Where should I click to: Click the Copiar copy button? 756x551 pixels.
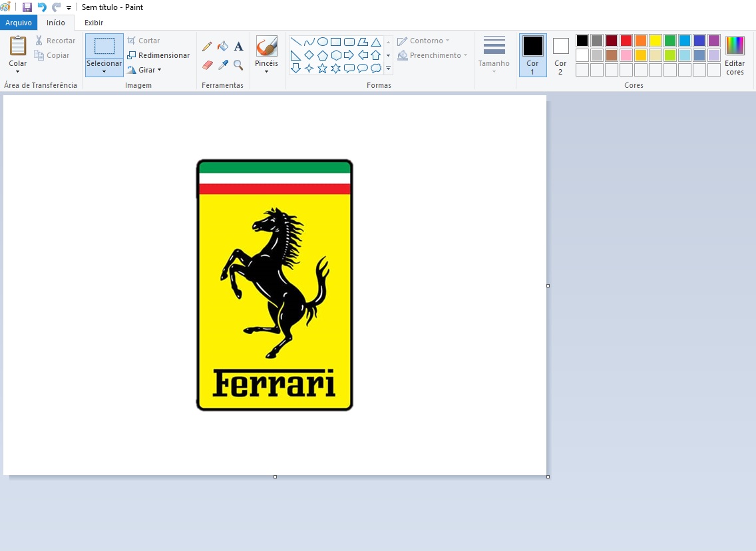[52, 55]
